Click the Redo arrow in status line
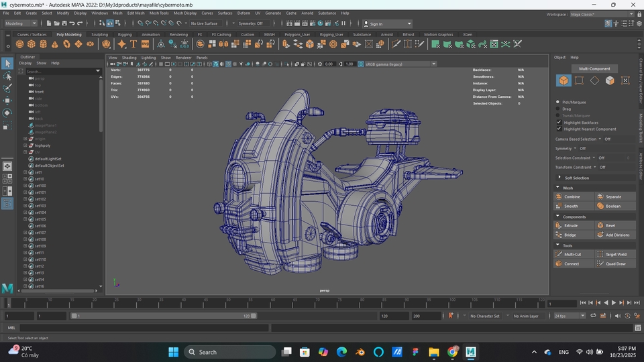 (80, 23)
